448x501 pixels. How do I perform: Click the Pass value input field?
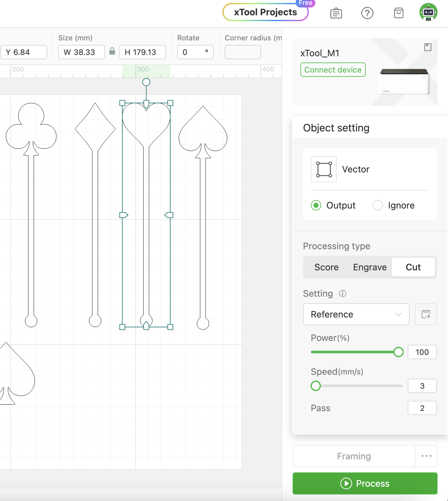tap(422, 408)
